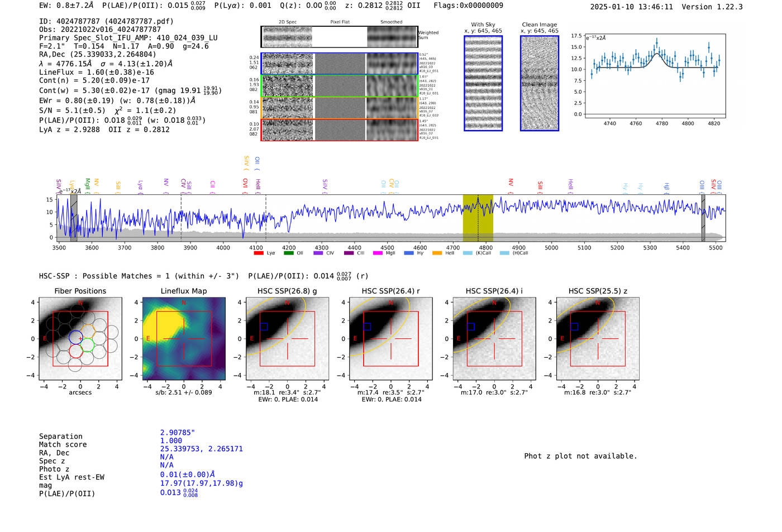Click the Spec z N/A value
Viewport: 782px width, 532px height.
pyautogui.click(x=167, y=457)
